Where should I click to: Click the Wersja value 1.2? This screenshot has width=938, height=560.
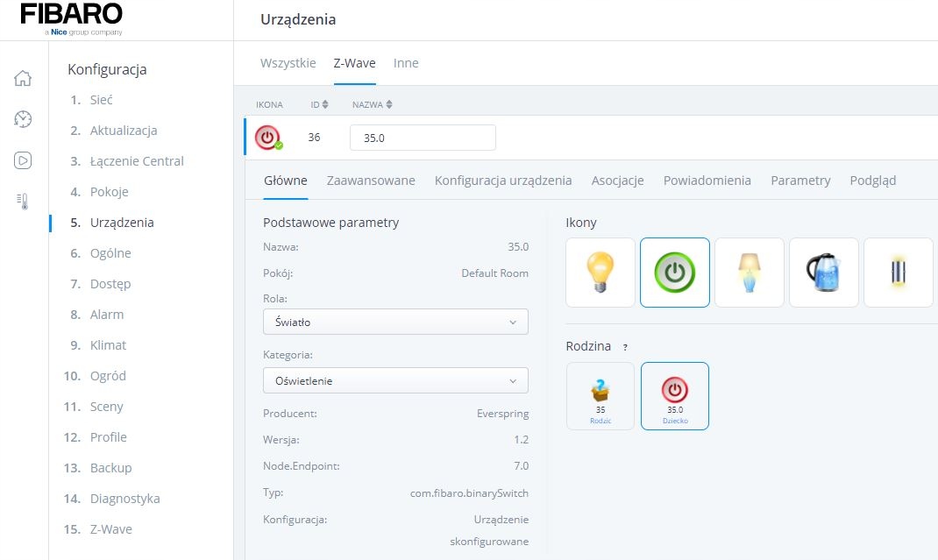(x=521, y=439)
